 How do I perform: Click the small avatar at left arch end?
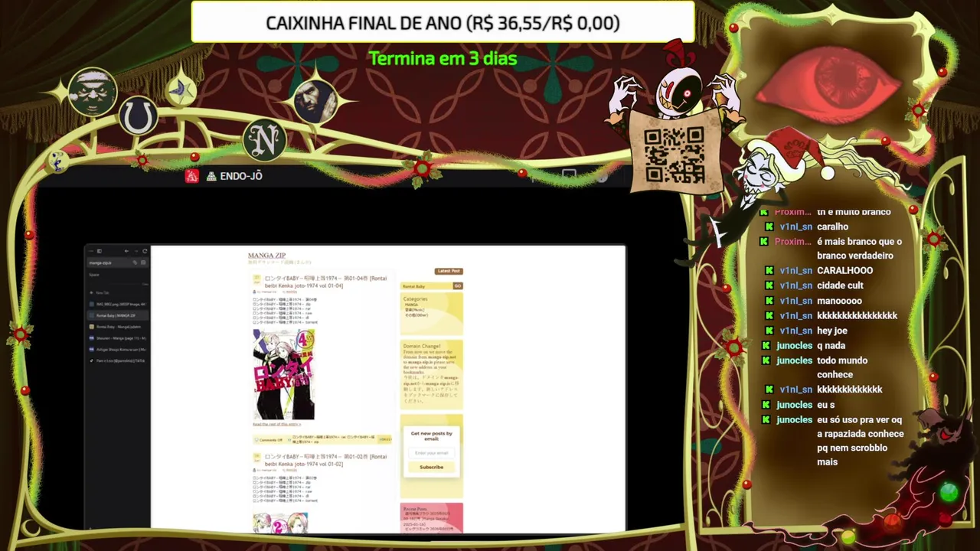57,161
